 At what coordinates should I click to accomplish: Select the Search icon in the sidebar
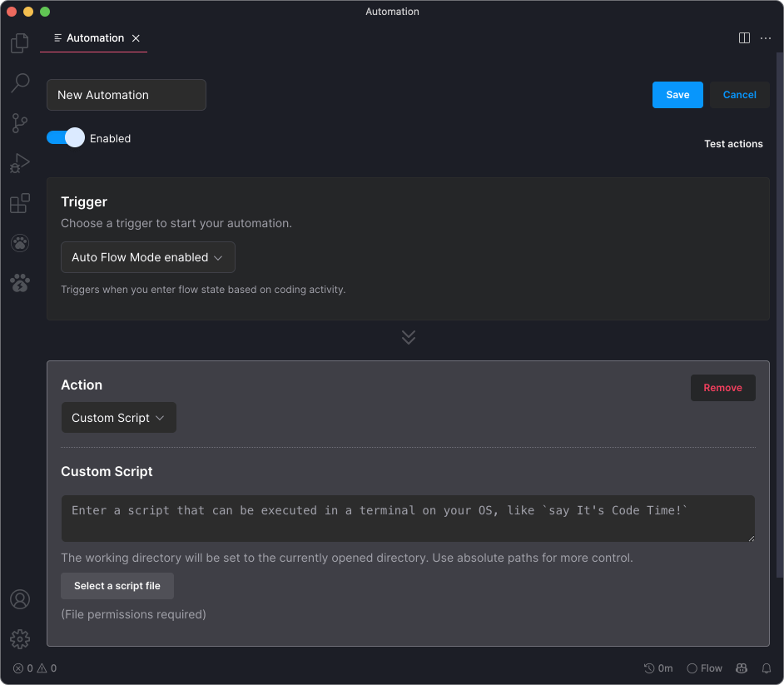point(19,82)
